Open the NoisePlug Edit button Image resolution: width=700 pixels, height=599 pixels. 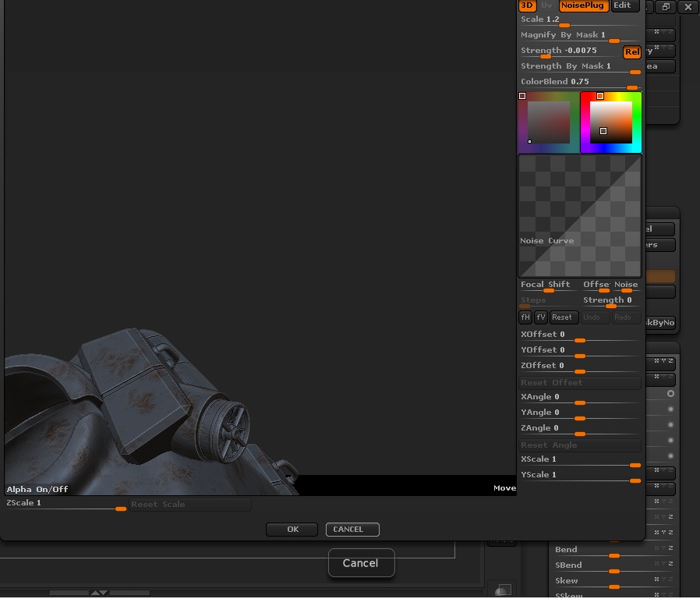tap(623, 5)
